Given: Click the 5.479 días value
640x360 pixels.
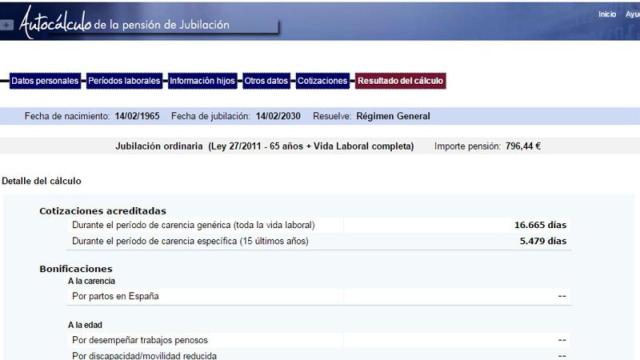Looking at the screenshot, I should [543, 241].
